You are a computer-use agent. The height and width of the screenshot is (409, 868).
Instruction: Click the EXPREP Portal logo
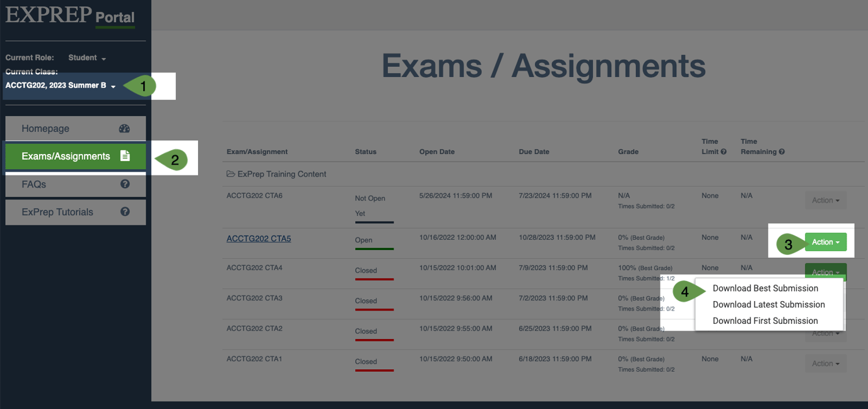[70, 15]
